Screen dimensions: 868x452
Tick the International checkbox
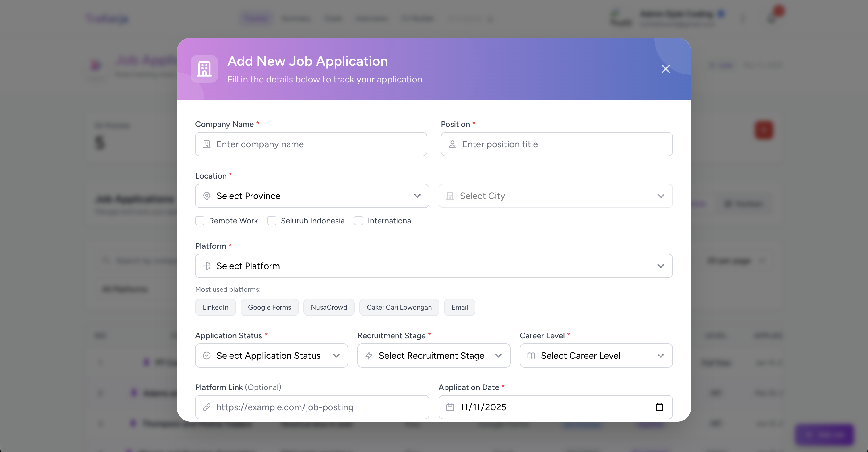click(359, 221)
